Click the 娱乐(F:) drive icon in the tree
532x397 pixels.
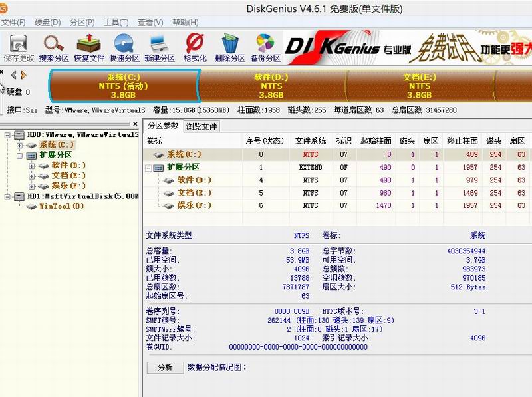point(43,186)
